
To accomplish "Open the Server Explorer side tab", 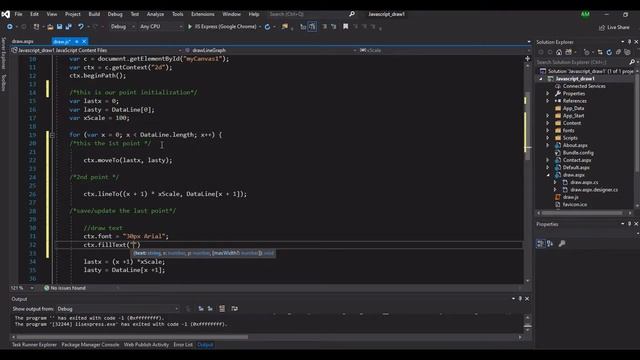I will click(x=4, y=53).
